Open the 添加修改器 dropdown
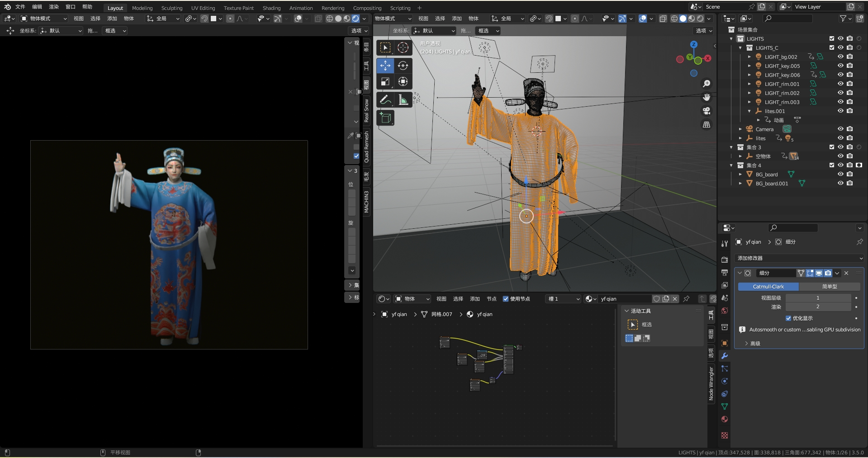868x458 pixels. click(800, 258)
